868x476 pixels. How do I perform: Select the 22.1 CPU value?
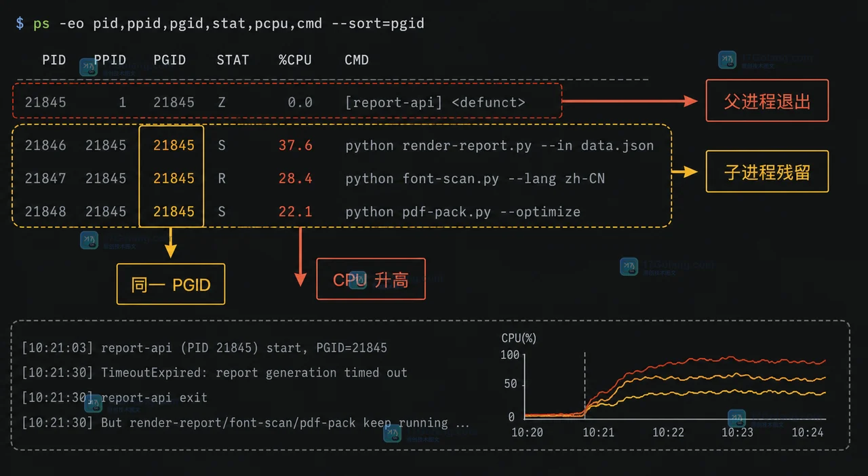click(x=296, y=212)
